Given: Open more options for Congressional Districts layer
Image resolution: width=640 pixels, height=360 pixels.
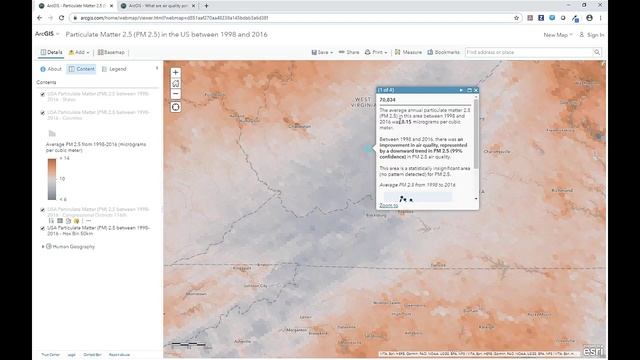Looking at the screenshot, I should (88, 221).
